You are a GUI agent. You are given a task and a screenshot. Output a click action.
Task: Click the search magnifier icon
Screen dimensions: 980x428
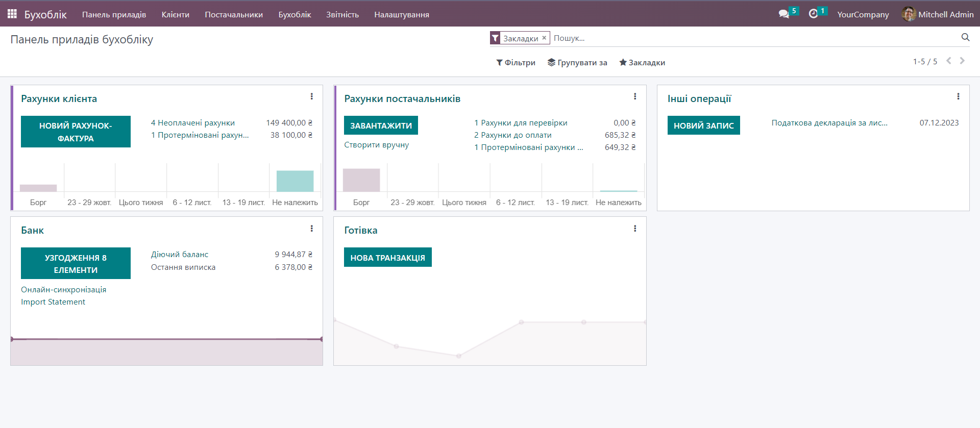[965, 37]
